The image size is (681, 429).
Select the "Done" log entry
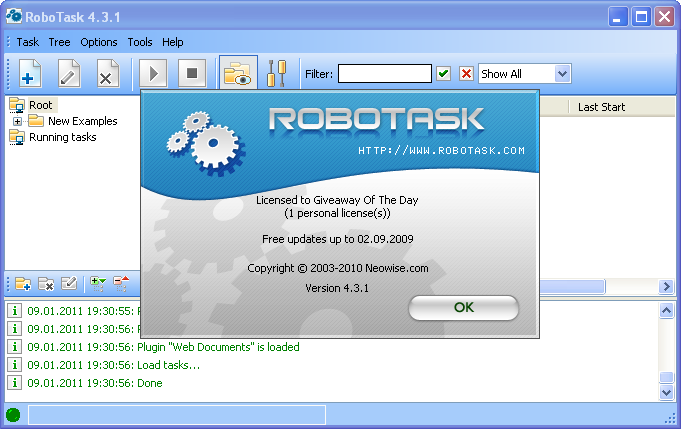pyautogui.click(x=95, y=383)
